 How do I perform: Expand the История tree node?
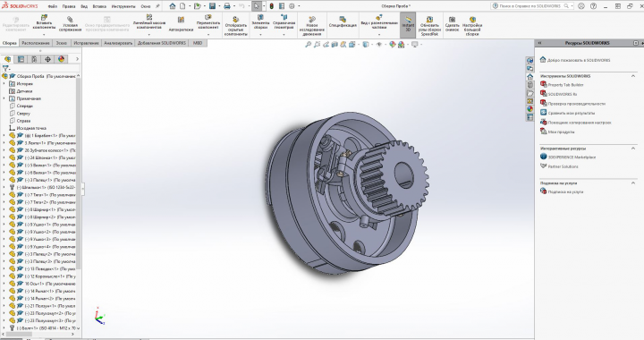(x=4, y=84)
